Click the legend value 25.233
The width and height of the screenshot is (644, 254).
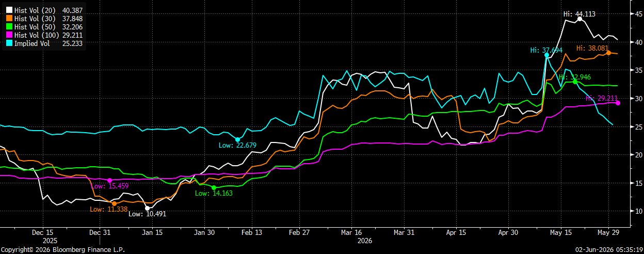pos(71,43)
